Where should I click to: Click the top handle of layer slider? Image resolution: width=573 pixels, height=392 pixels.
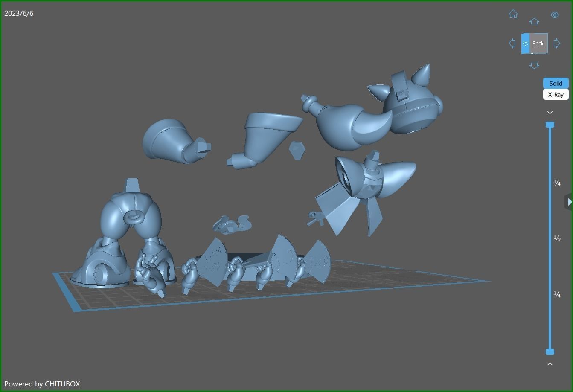(x=550, y=125)
